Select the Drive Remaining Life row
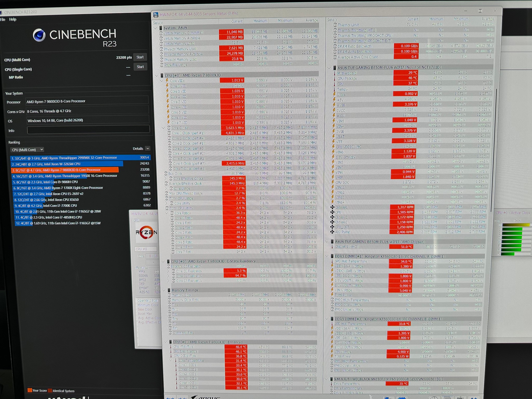 pos(404,388)
